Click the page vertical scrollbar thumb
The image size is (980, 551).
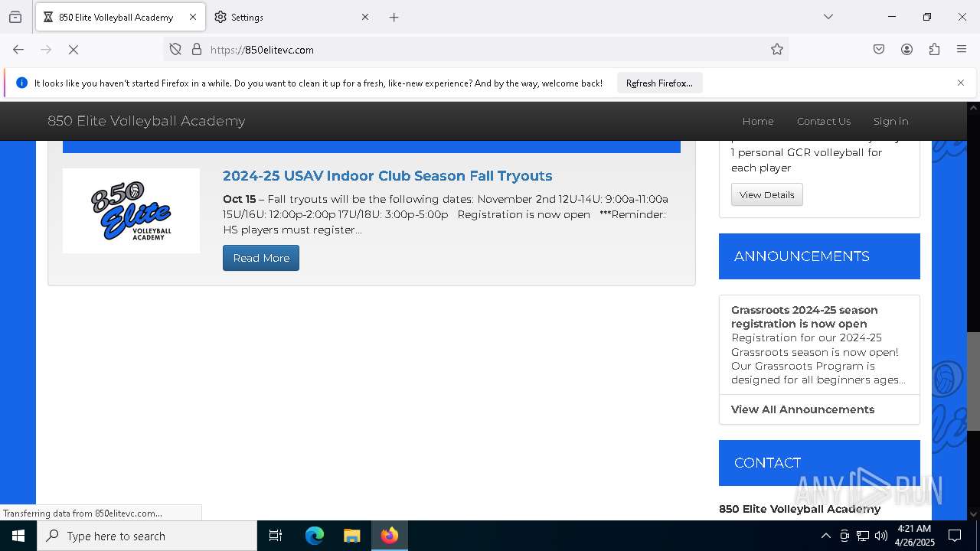point(973,381)
